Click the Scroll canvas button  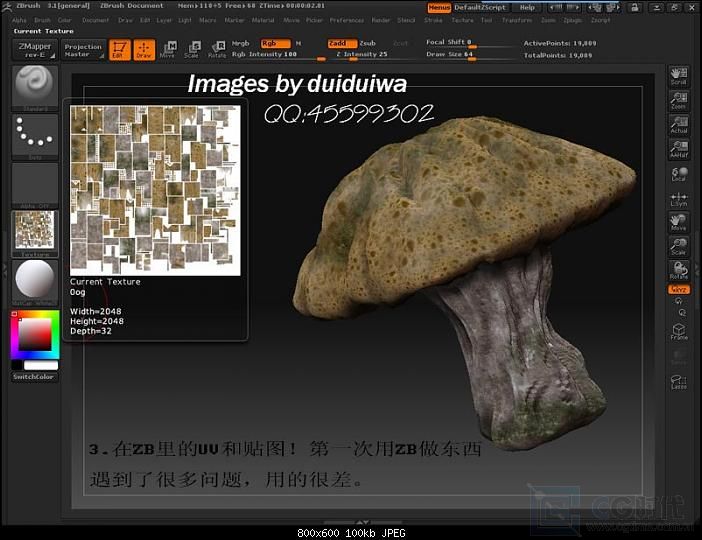click(x=679, y=76)
